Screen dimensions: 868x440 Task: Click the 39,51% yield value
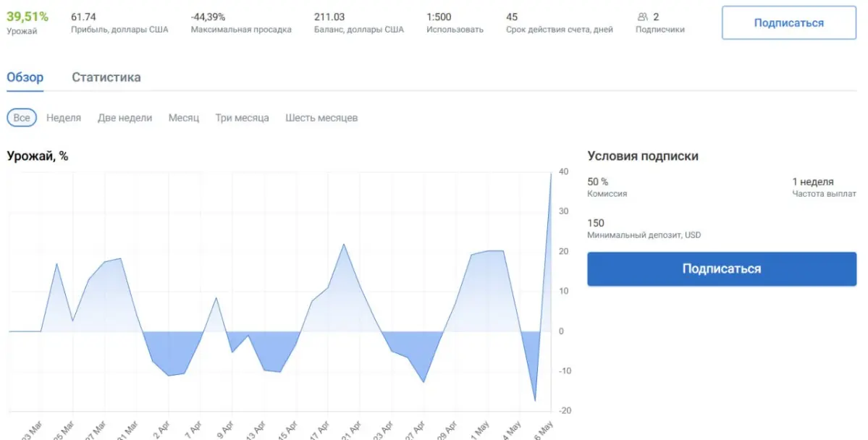(28, 17)
